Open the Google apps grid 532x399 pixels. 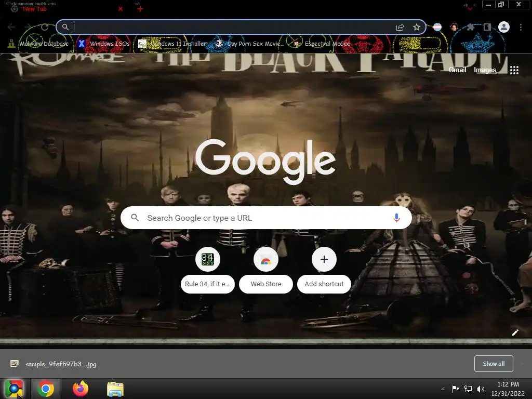pos(514,70)
